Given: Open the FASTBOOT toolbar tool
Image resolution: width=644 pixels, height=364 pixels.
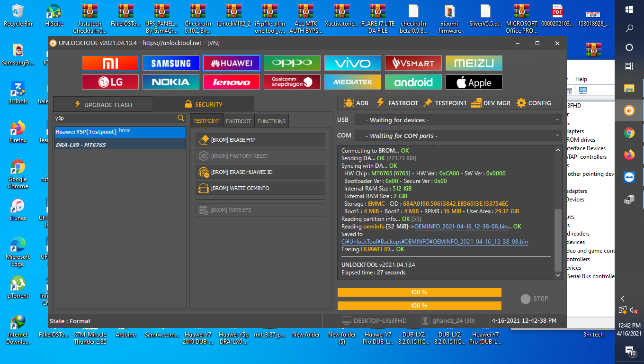Looking at the screenshot, I should click(397, 103).
